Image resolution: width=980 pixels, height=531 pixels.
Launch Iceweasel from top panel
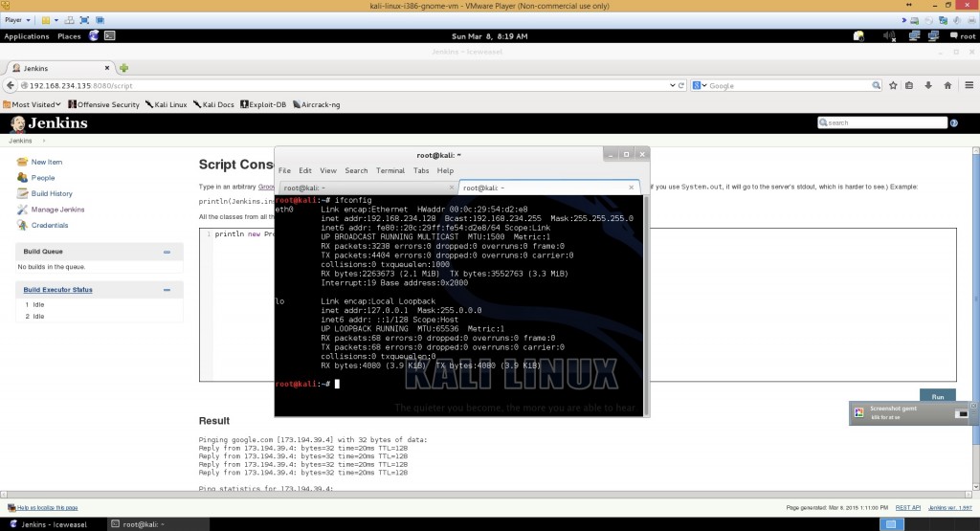coord(94,35)
